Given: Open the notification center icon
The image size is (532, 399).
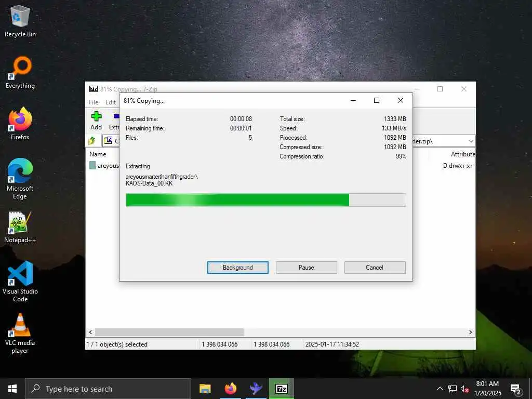Looking at the screenshot, I should 516,389.
